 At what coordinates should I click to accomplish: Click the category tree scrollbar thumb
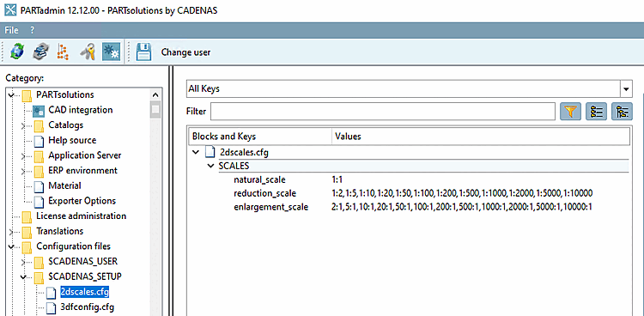(155, 110)
